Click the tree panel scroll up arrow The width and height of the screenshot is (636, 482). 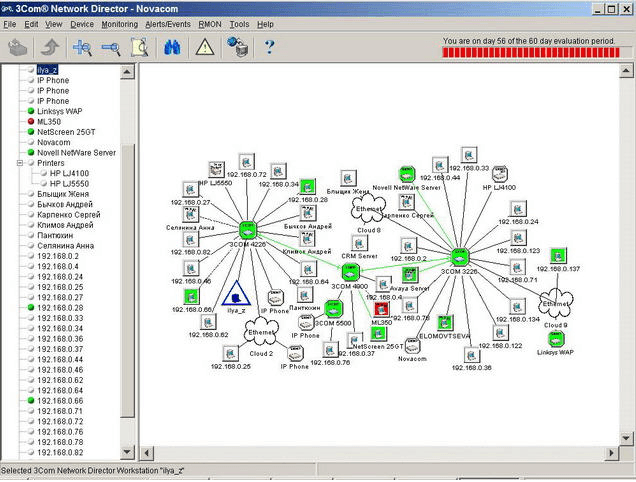pyautogui.click(x=128, y=71)
